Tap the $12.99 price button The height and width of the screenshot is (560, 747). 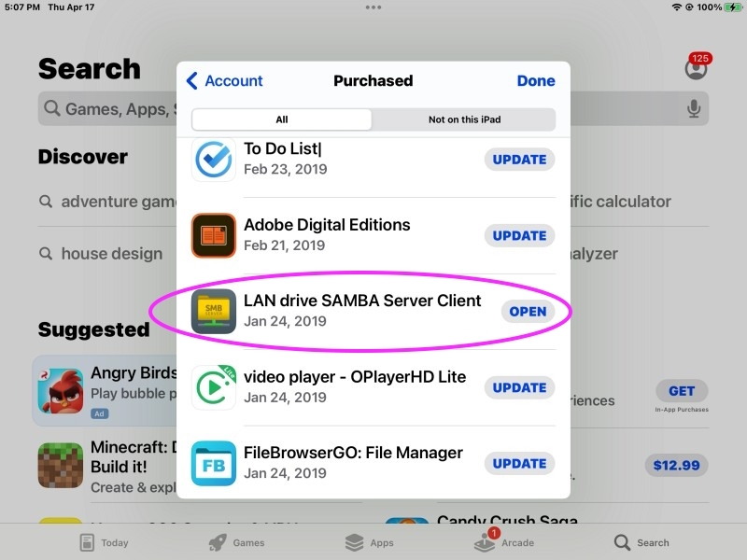(676, 465)
